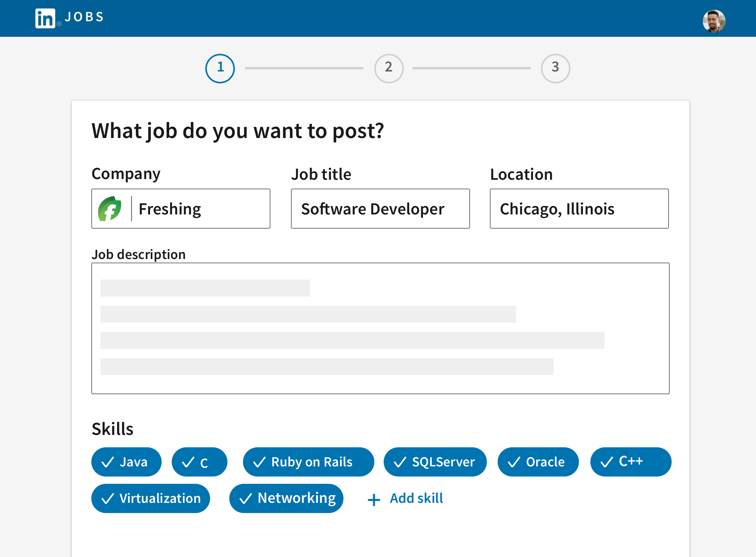Click the JOBS header text
This screenshot has width=756, height=557.
[84, 17]
